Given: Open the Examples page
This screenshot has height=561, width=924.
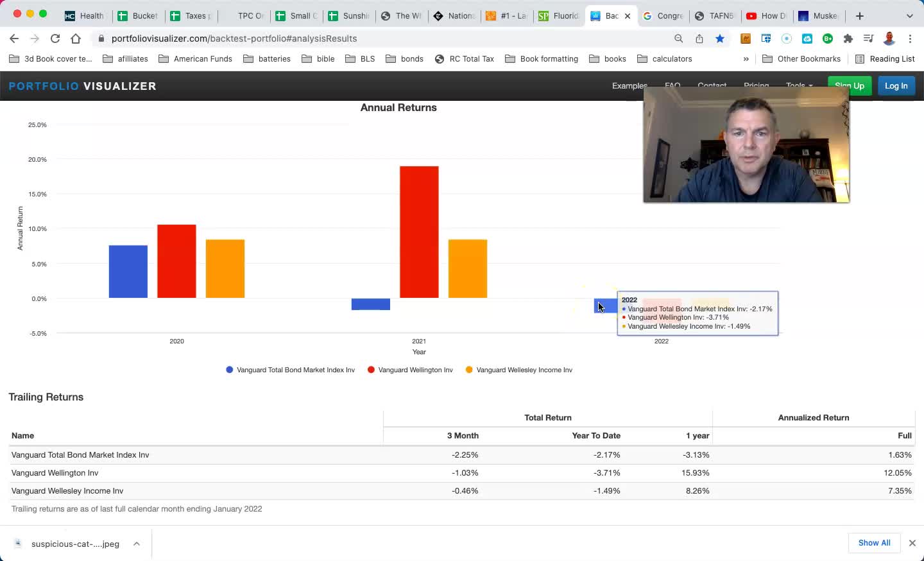Looking at the screenshot, I should point(629,85).
